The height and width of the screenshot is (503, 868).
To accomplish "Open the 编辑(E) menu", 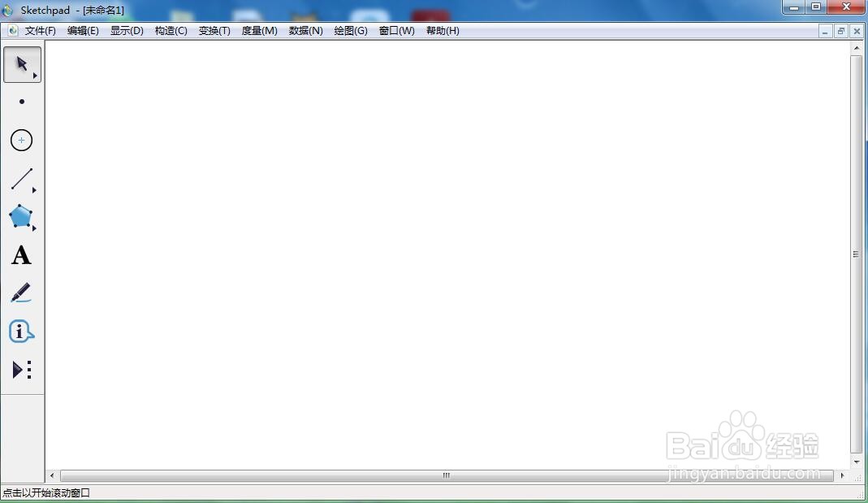I will point(83,30).
